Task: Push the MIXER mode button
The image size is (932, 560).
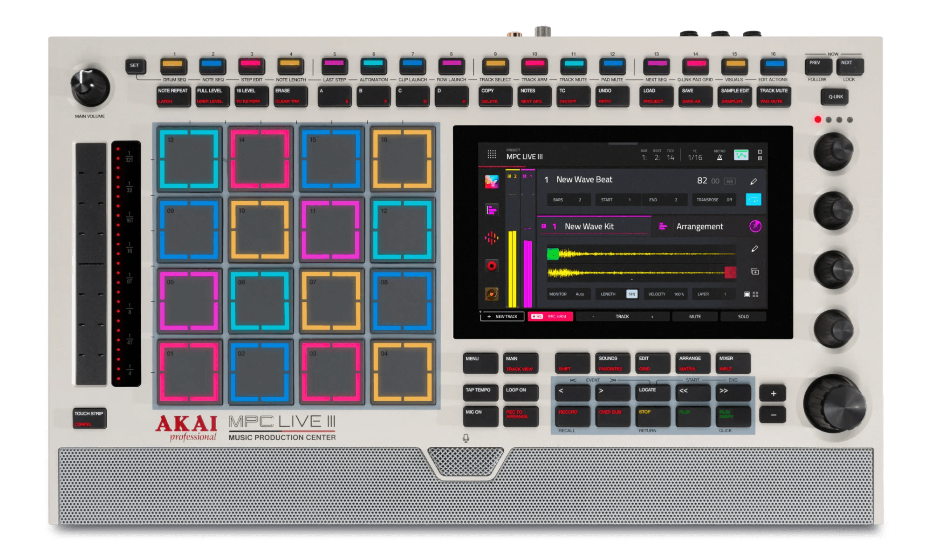Action: [733, 363]
